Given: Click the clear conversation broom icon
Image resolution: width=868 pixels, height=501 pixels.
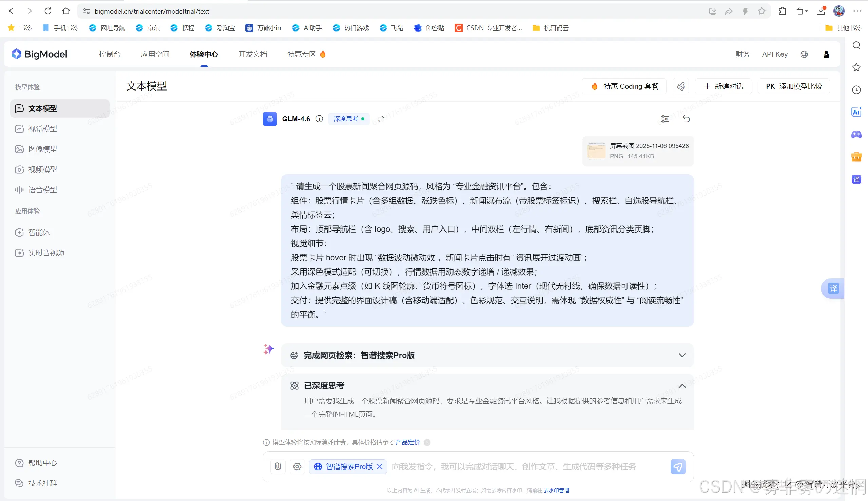Looking at the screenshot, I should [681, 86].
